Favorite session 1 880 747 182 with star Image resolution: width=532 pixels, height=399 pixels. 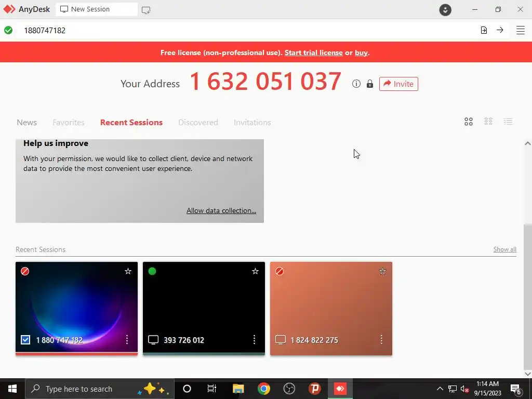point(128,271)
